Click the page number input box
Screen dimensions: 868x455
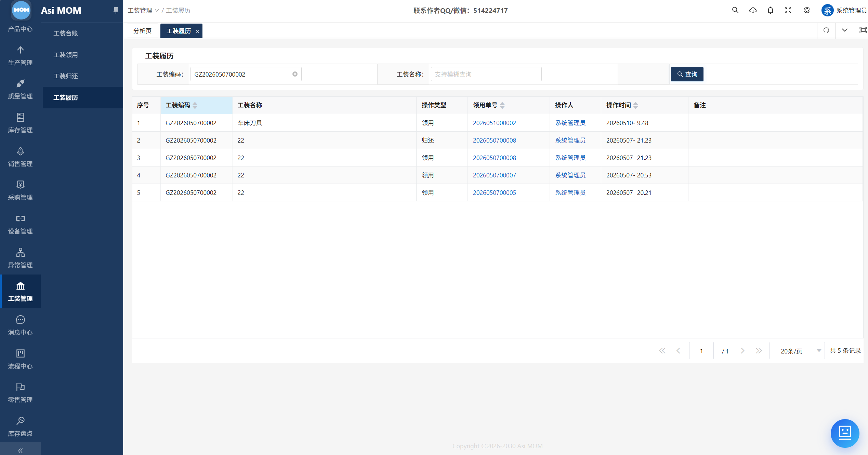701,351
